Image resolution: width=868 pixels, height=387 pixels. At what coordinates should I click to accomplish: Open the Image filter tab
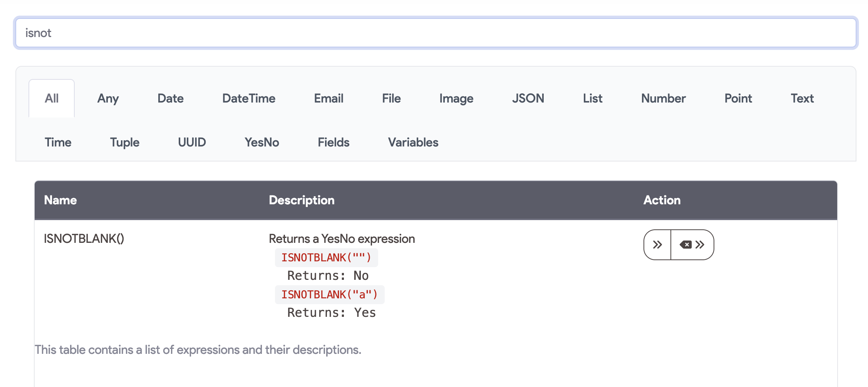tap(456, 98)
